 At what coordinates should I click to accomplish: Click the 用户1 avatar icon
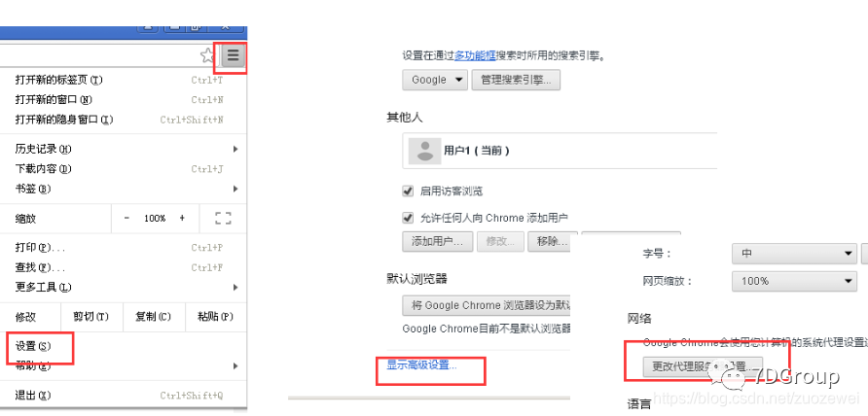424,151
